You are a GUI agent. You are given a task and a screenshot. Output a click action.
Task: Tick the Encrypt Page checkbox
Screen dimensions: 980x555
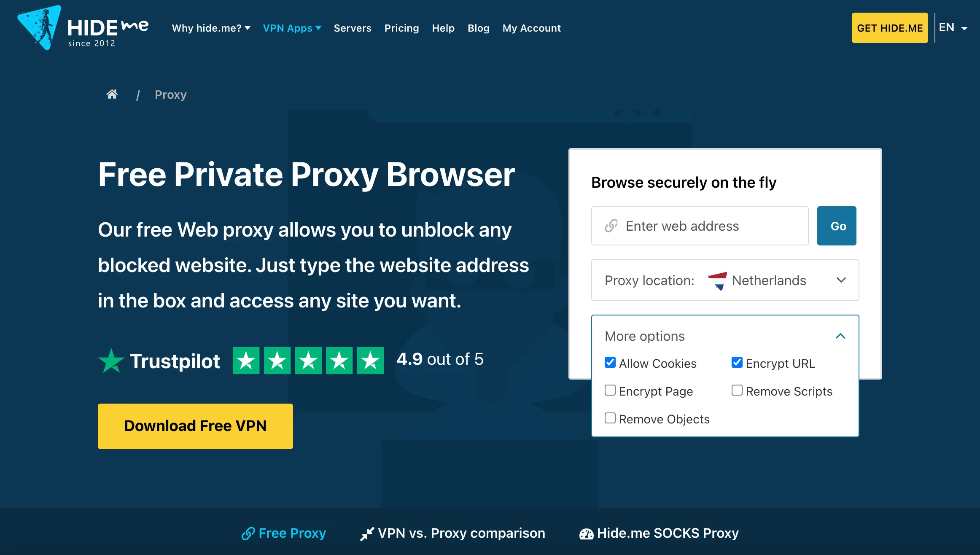[610, 391]
